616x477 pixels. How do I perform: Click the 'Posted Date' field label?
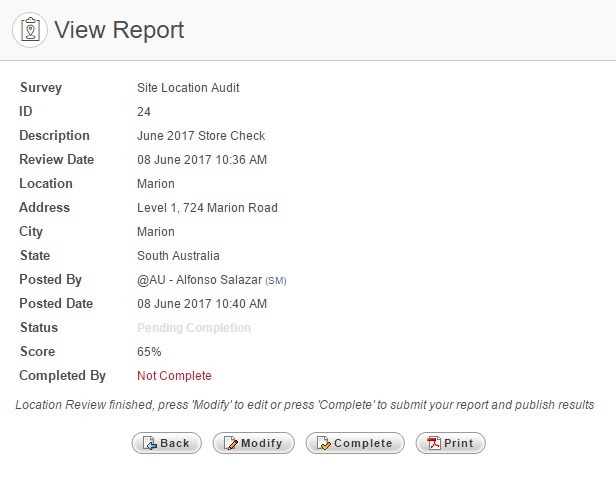tap(56, 303)
